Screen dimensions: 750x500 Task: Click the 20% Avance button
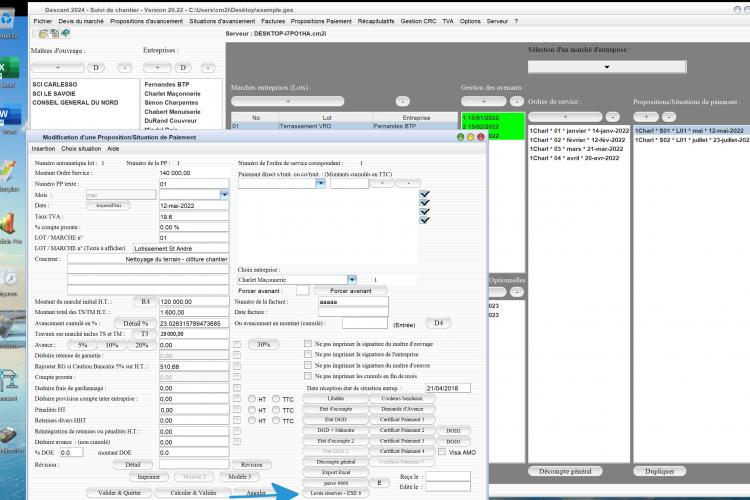(x=142, y=344)
